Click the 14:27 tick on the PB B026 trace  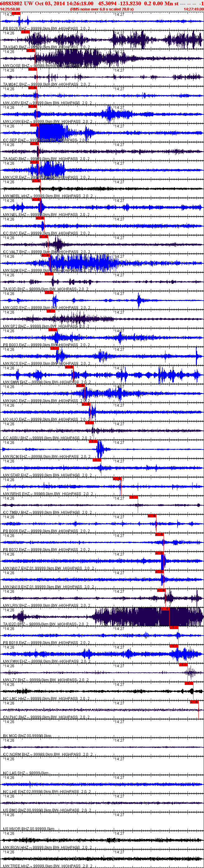(119, 15)
